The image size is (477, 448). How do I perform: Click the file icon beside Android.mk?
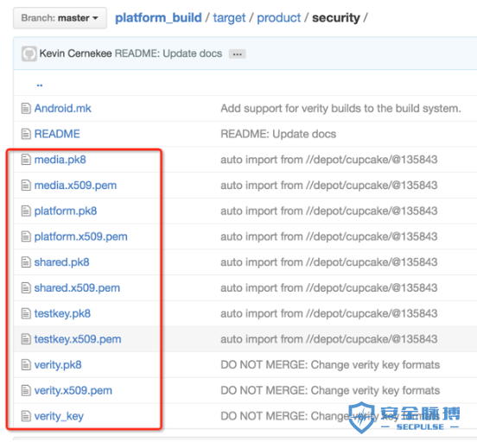point(26,108)
